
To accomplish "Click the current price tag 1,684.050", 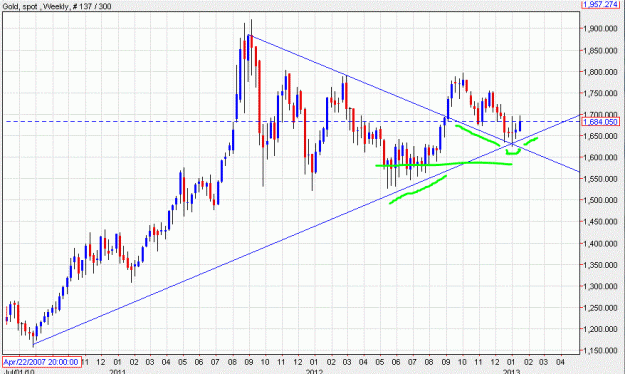I will (x=601, y=122).
